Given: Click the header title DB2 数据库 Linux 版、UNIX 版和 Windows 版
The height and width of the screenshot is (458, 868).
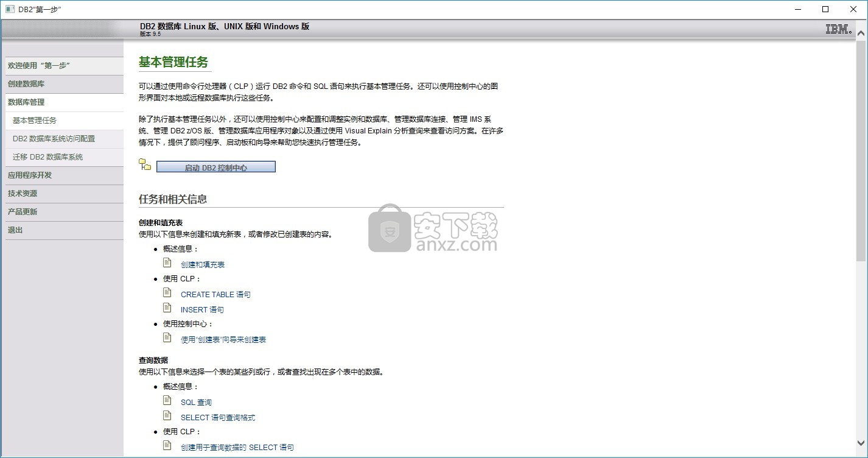Looking at the screenshot, I should 225,26.
